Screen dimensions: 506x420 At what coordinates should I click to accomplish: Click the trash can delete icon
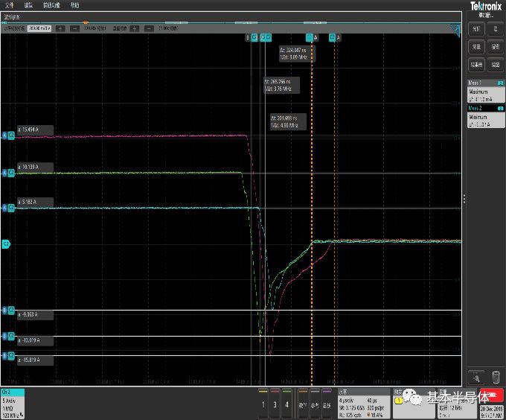(496, 377)
